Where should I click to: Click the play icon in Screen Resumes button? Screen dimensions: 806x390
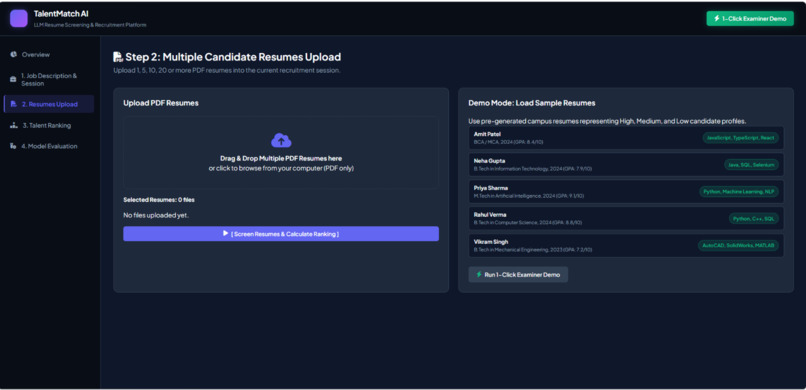coord(225,233)
